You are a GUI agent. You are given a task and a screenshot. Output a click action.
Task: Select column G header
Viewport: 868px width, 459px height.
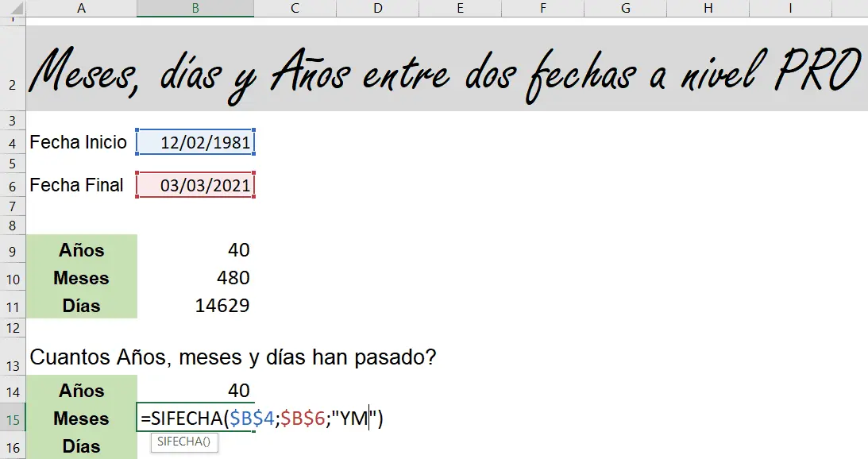(626, 8)
